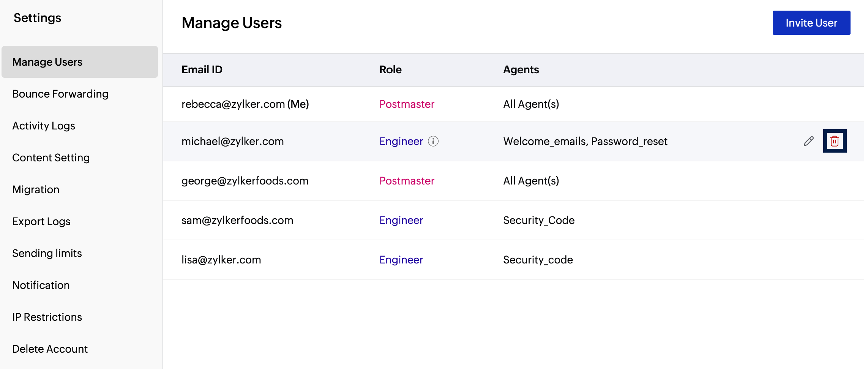Open Notification settings
The width and height of the screenshot is (868, 369).
coord(41,285)
